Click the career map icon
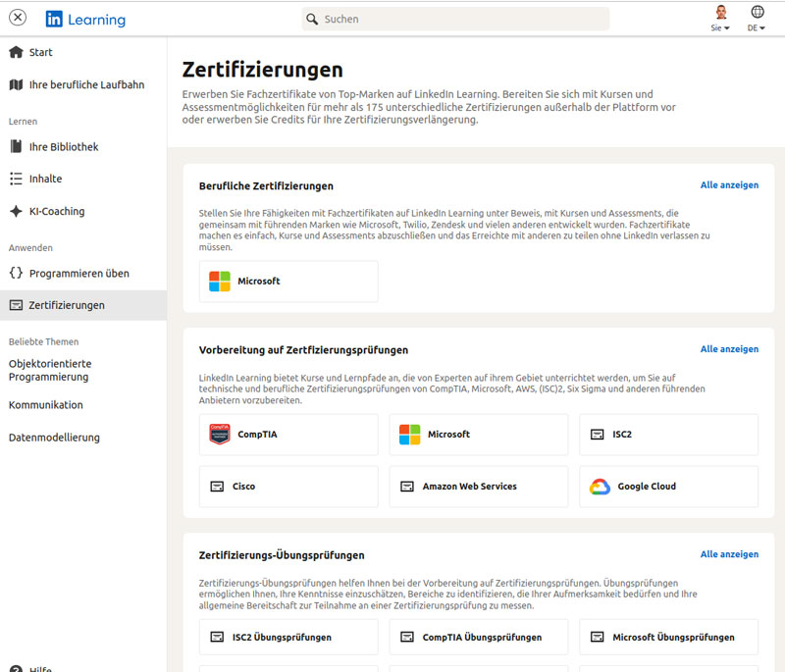 coord(16,84)
